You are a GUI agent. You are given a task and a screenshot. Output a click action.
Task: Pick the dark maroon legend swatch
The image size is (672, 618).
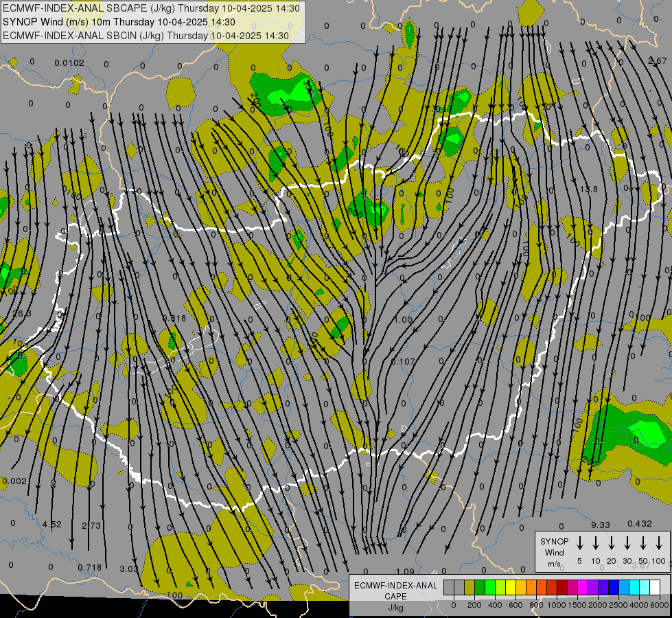tap(562, 587)
